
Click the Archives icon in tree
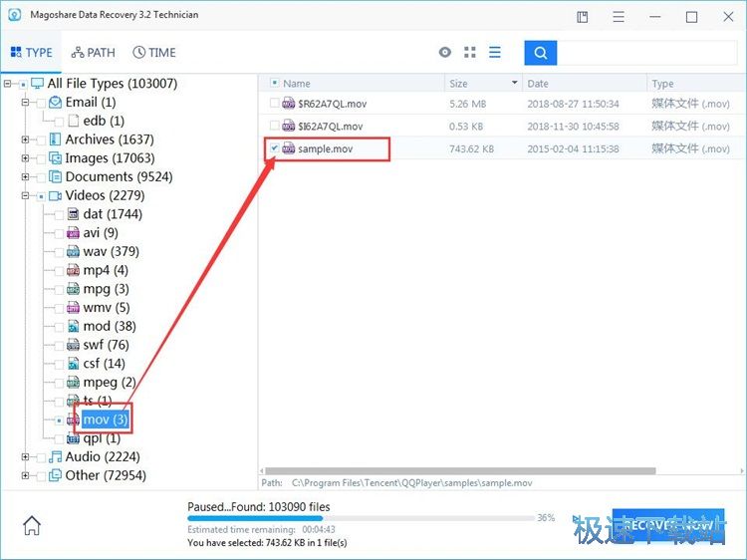[55, 140]
